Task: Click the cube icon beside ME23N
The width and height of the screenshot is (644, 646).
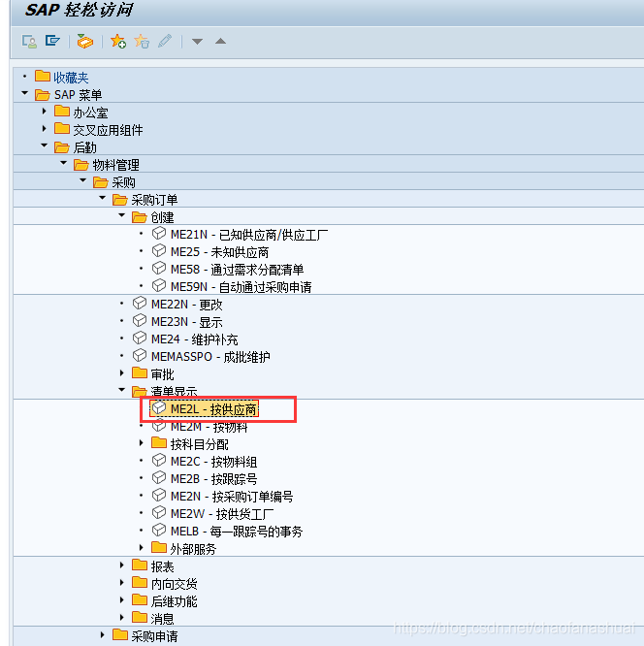Action: click(140, 320)
